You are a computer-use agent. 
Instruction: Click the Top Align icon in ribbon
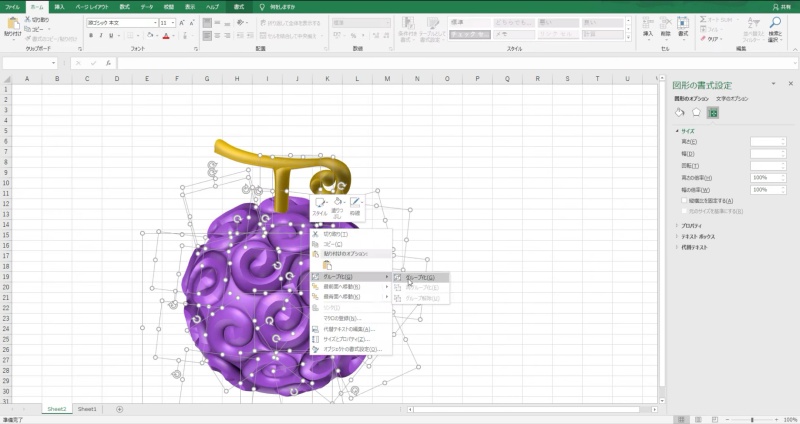click(207, 23)
